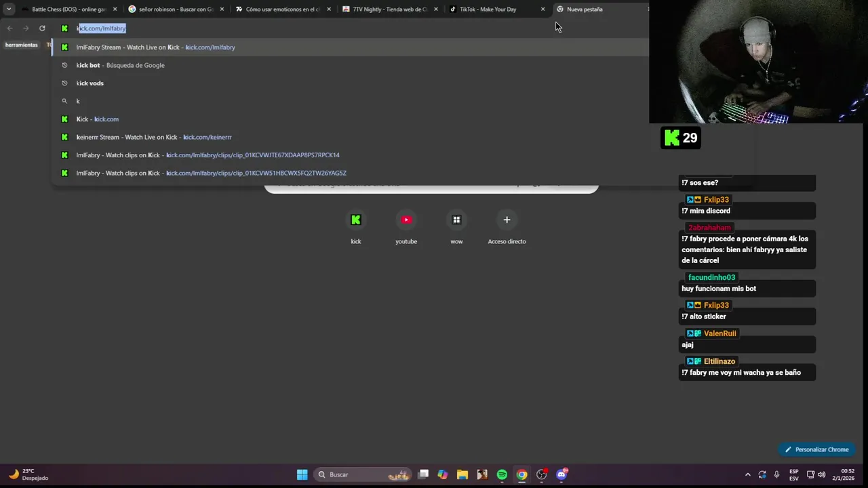Click username 2abrahaham in chat
The image size is (868, 488).
(x=709, y=228)
